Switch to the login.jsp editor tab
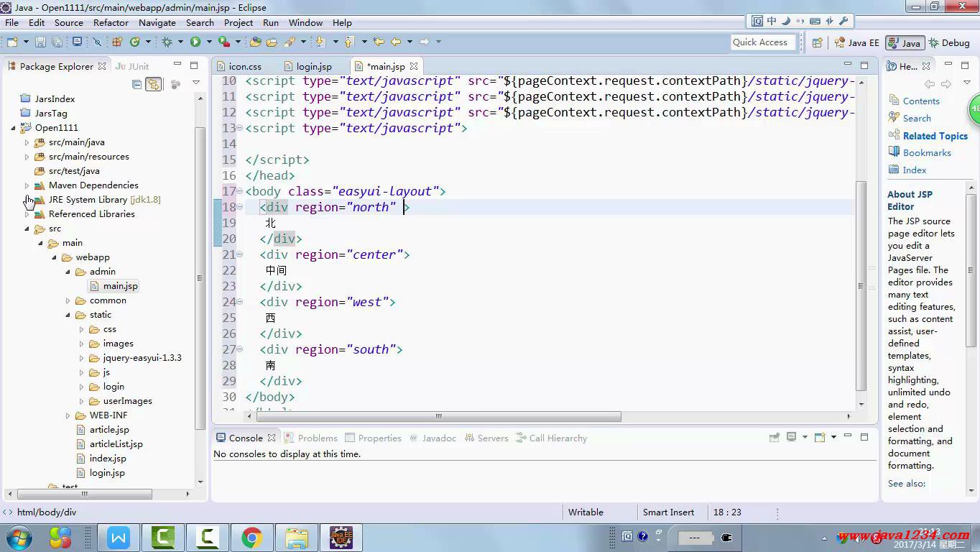 pos(308,66)
